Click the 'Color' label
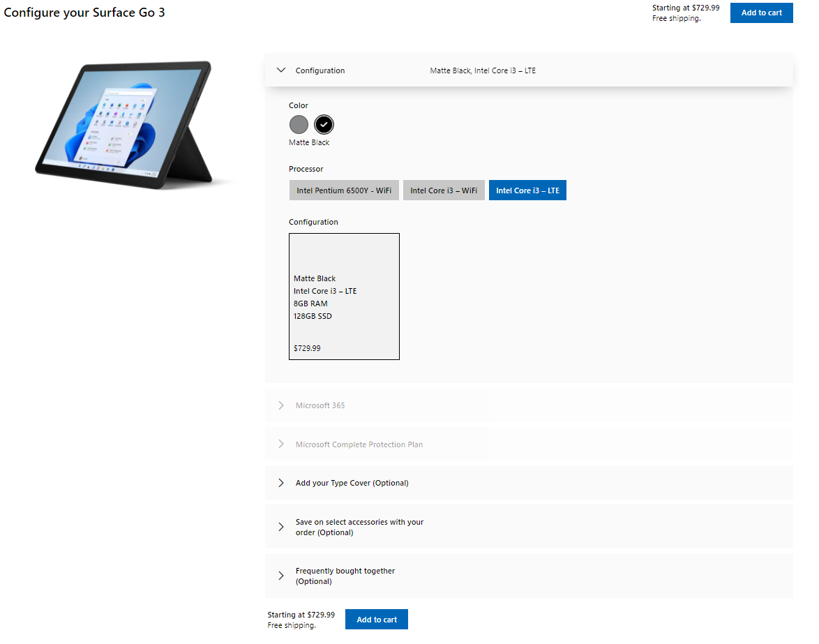Image resolution: width=819 pixels, height=644 pixels. (x=299, y=105)
